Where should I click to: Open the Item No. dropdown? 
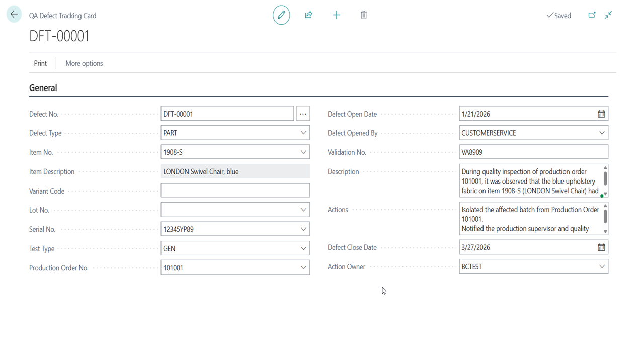[303, 152]
